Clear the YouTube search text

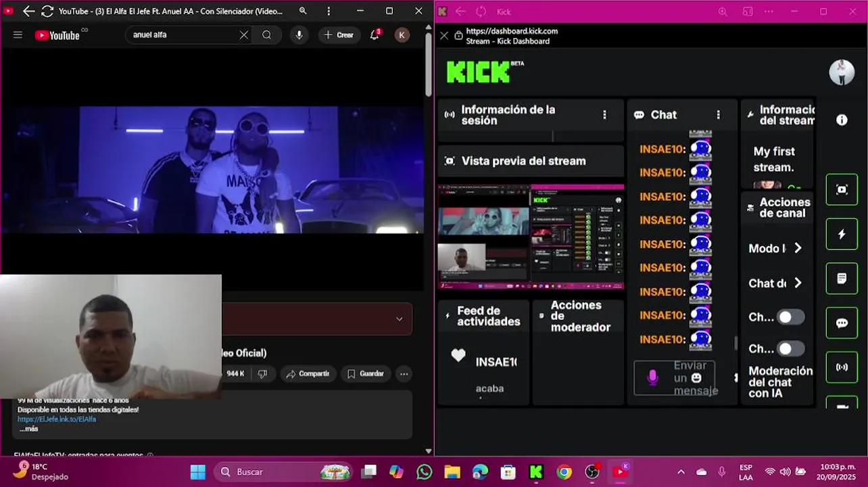tap(243, 35)
